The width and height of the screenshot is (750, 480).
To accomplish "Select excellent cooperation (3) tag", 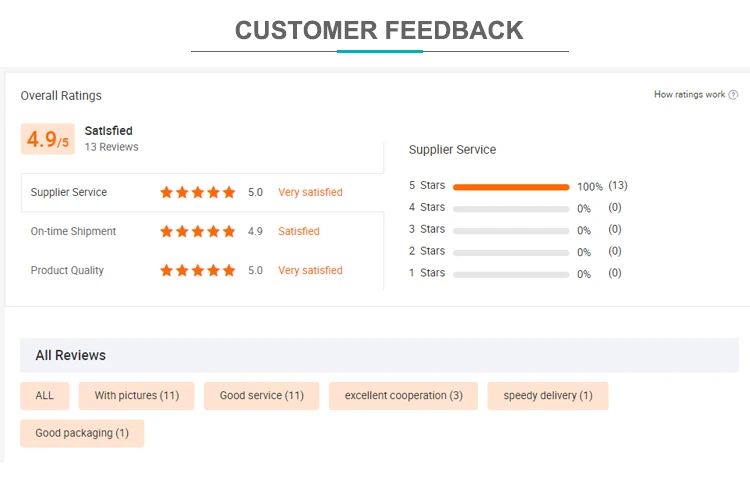I will [403, 396].
